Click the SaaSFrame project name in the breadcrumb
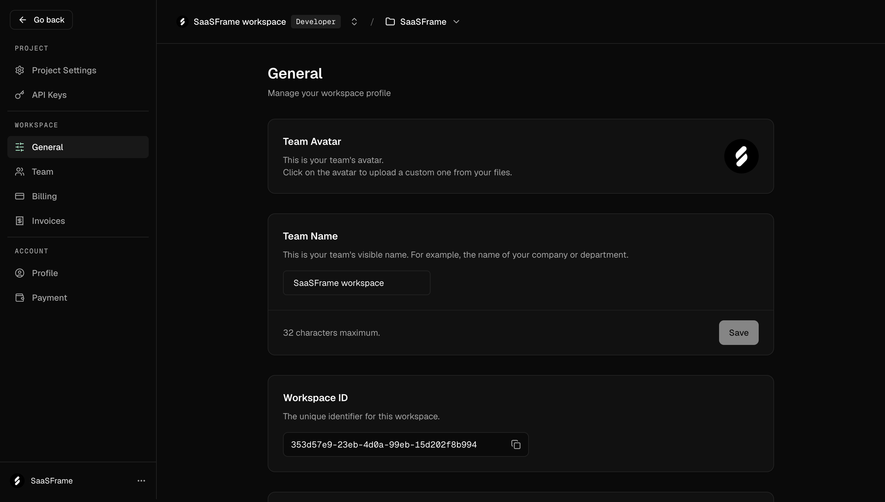 [423, 21]
